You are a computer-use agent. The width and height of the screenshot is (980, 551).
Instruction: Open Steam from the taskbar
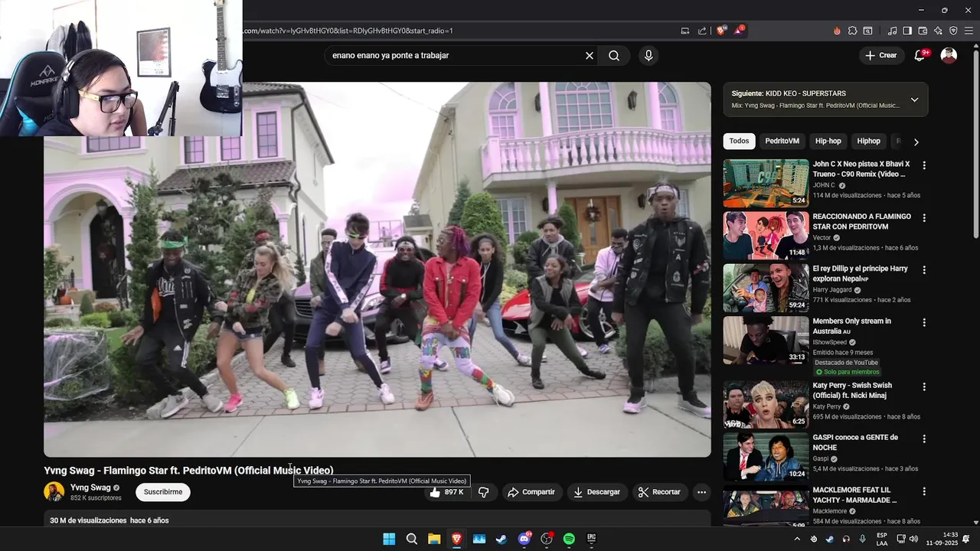501,539
